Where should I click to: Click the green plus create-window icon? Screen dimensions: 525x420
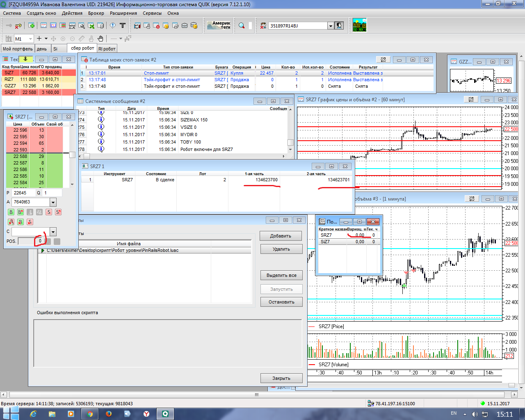point(31,25)
